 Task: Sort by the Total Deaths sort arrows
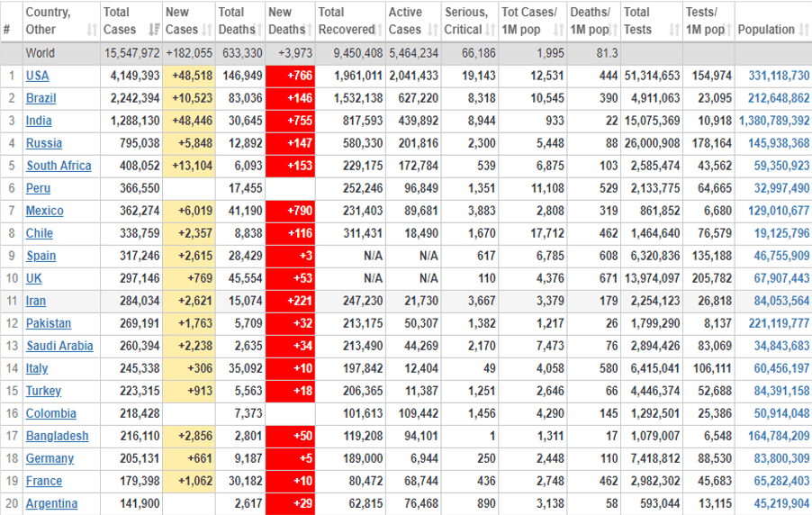click(259, 30)
